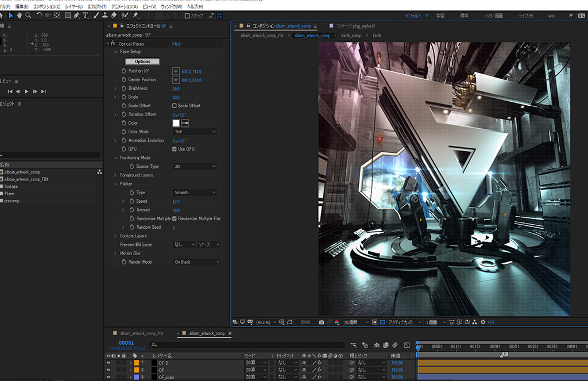
Task: Select the Type text tool
Action: click(x=86, y=15)
